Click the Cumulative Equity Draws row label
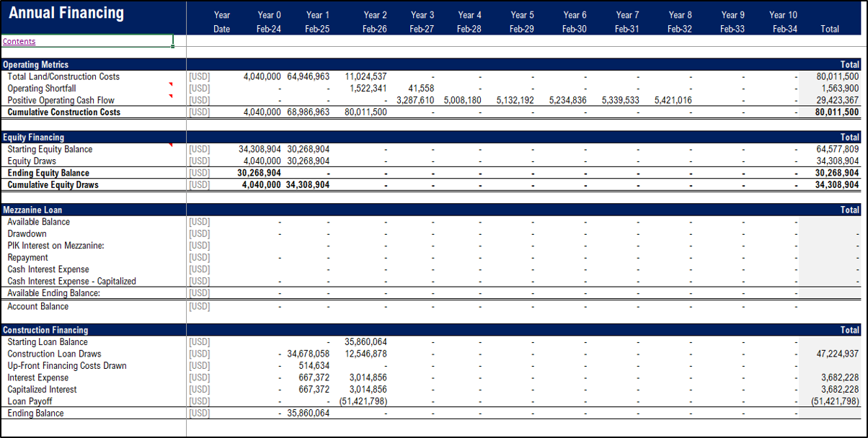 click(x=53, y=185)
